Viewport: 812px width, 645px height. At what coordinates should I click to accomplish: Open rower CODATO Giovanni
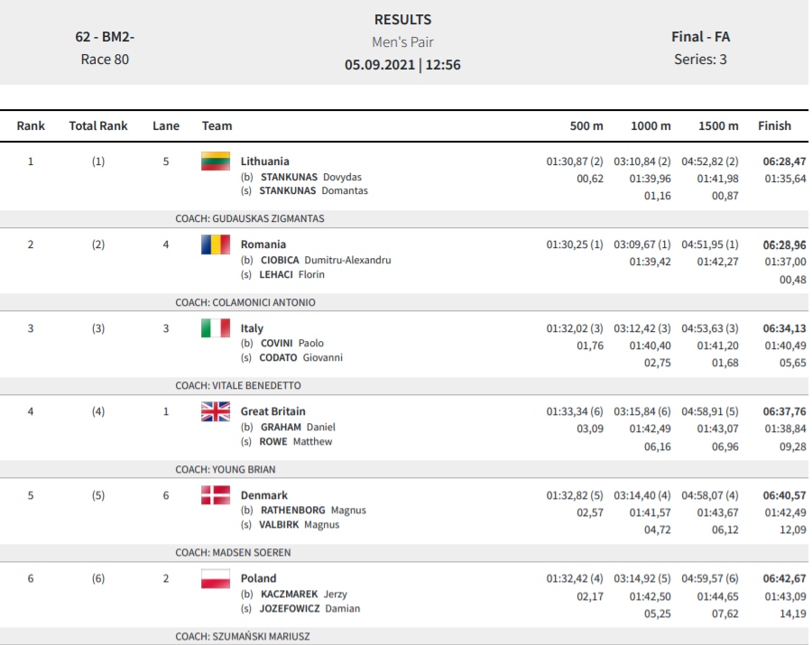point(300,357)
